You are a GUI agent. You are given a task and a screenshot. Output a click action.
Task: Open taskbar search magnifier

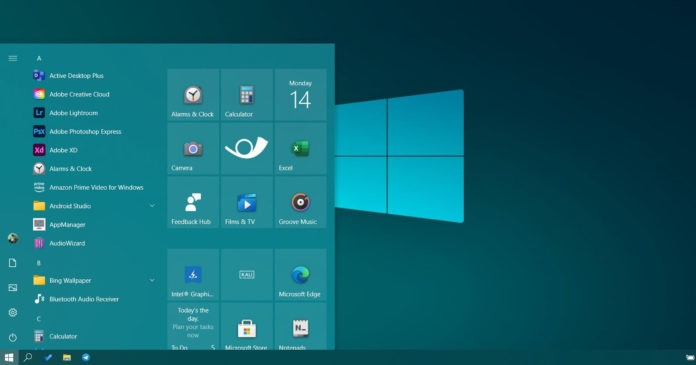(x=28, y=357)
